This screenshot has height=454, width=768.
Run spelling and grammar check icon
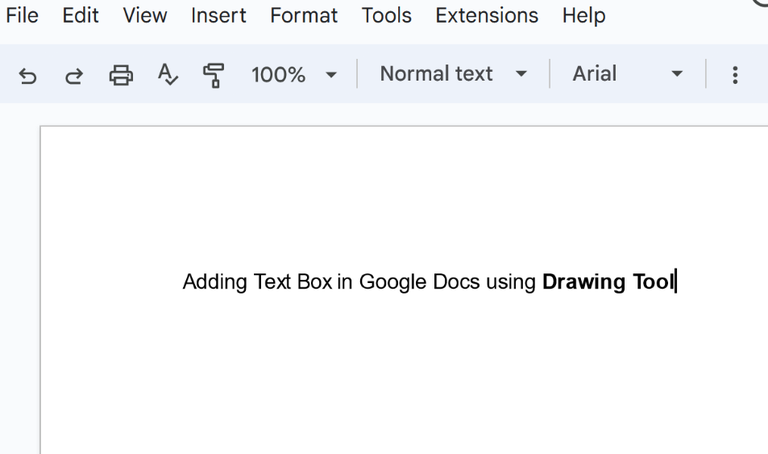167,74
